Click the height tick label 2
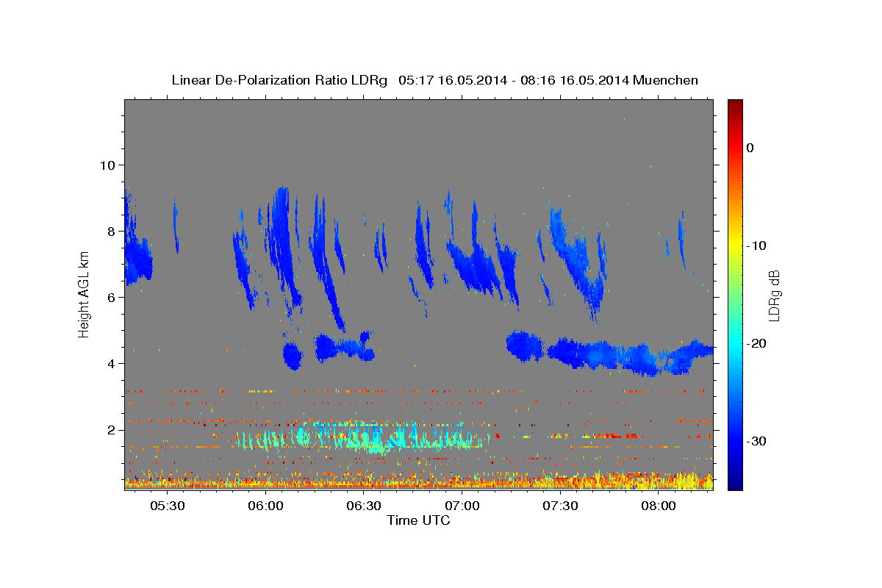Screen dimensions: 882x588 tap(112, 429)
